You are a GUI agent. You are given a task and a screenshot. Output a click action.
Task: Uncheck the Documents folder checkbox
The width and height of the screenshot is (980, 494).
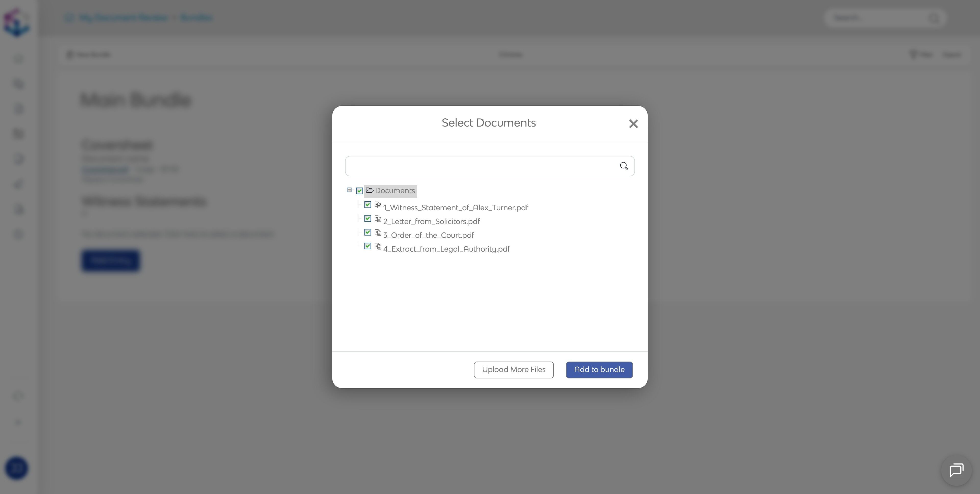coord(360,191)
